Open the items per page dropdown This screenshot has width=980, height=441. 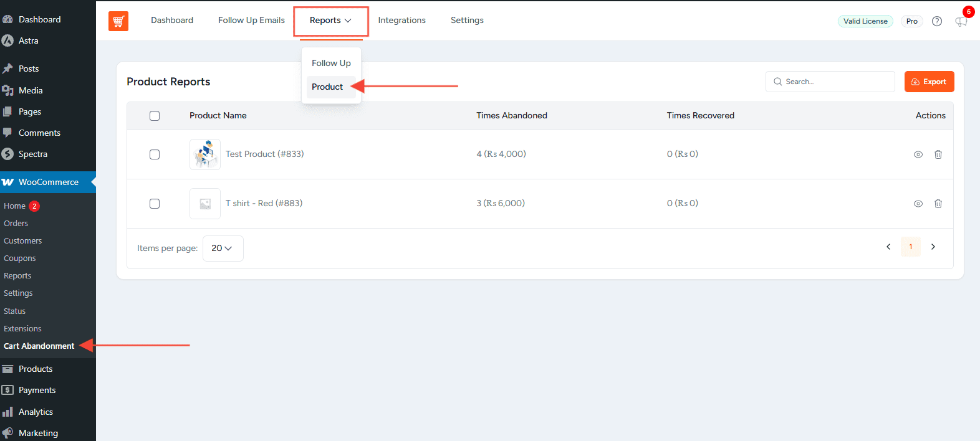(x=223, y=248)
